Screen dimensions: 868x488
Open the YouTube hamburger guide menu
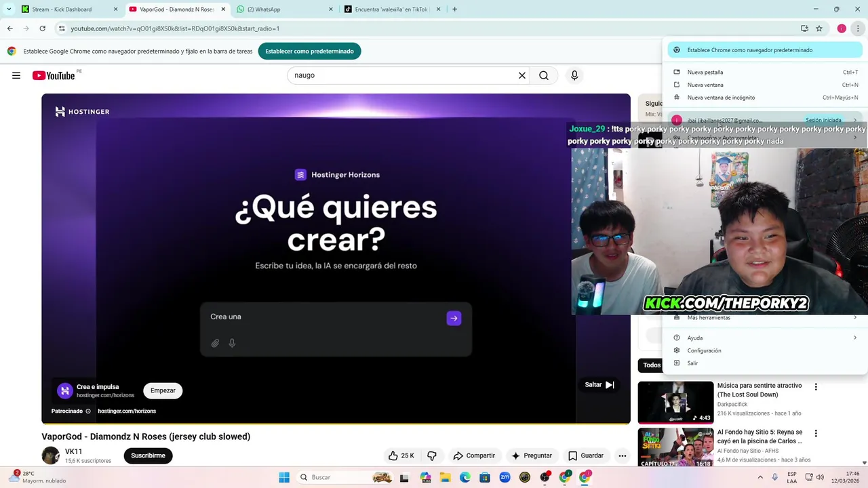click(16, 75)
